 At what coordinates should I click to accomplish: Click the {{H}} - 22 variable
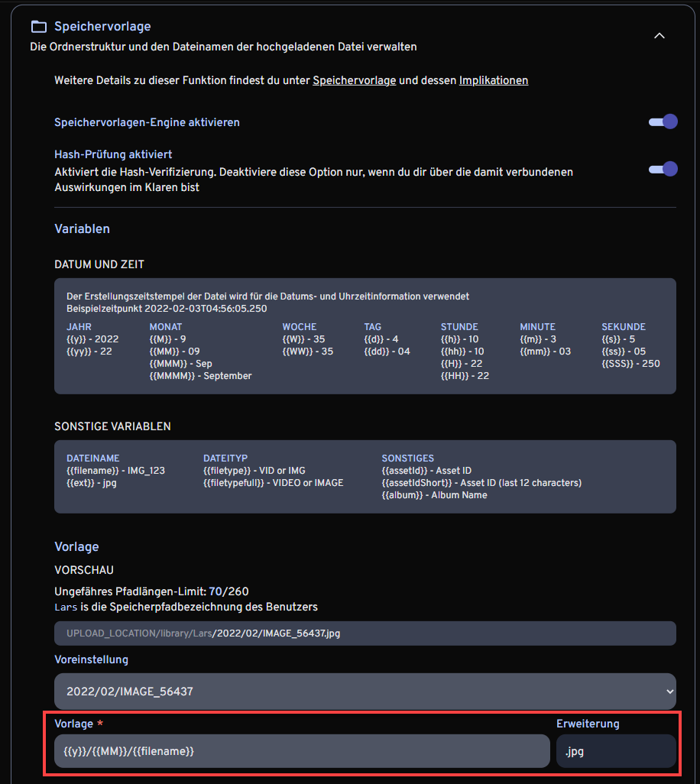tap(462, 364)
